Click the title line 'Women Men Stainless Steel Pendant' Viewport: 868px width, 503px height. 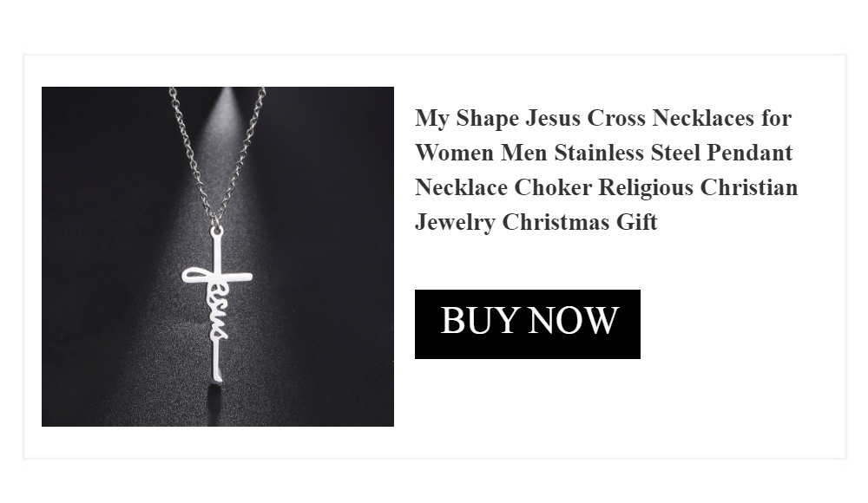tap(604, 153)
